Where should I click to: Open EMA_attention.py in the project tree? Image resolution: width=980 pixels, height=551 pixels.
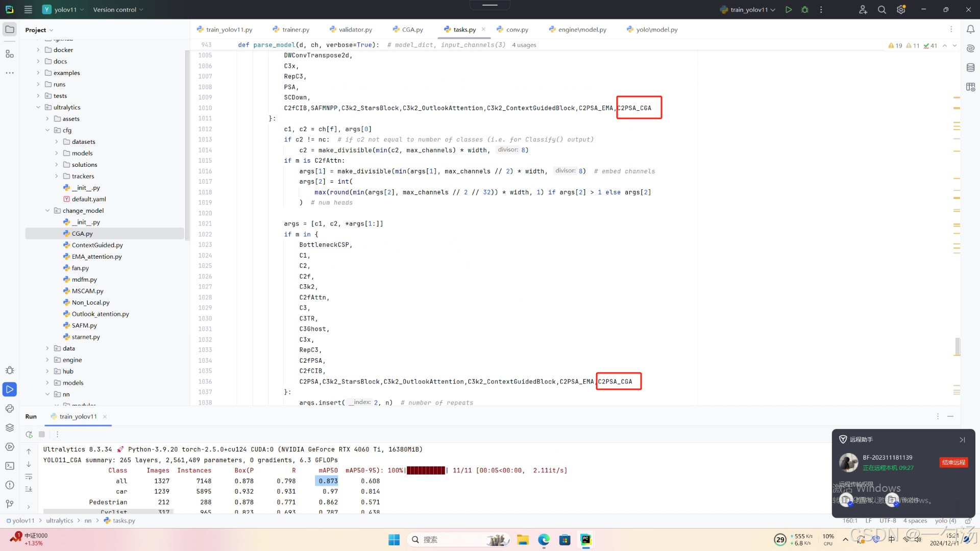tap(96, 257)
